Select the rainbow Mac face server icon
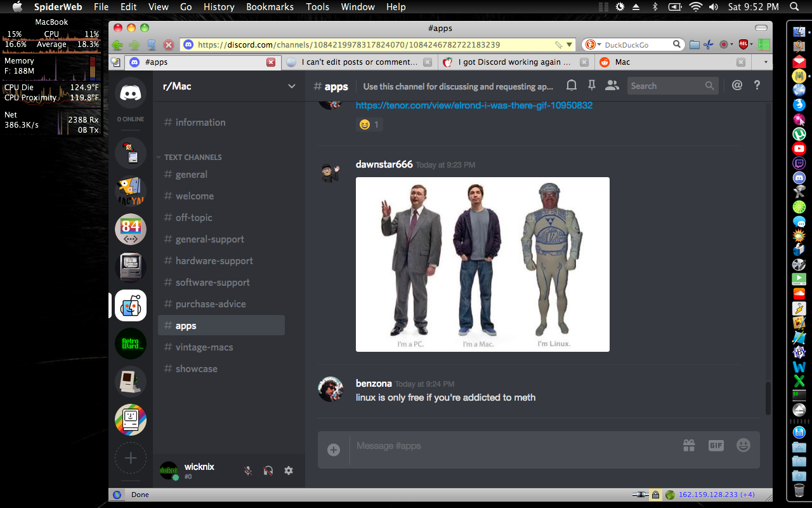The height and width of the screenshot is (508, 812). [131, 420]
